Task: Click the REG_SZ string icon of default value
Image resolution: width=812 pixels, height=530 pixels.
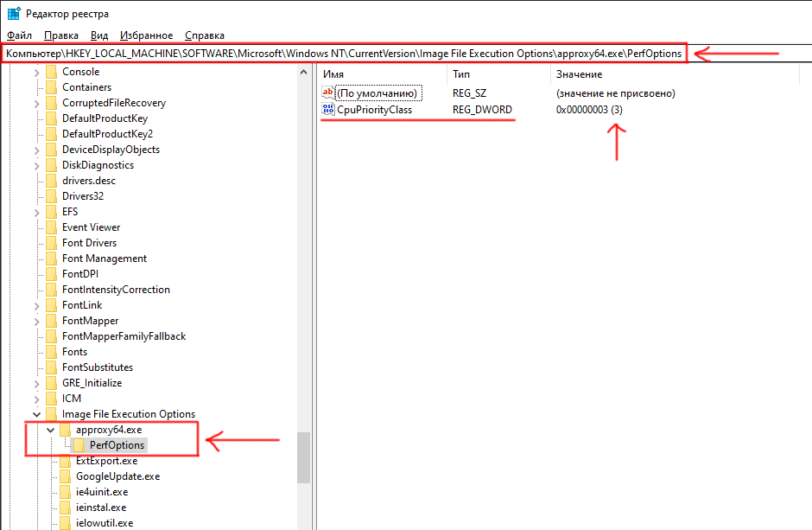Action: (327, 93)
